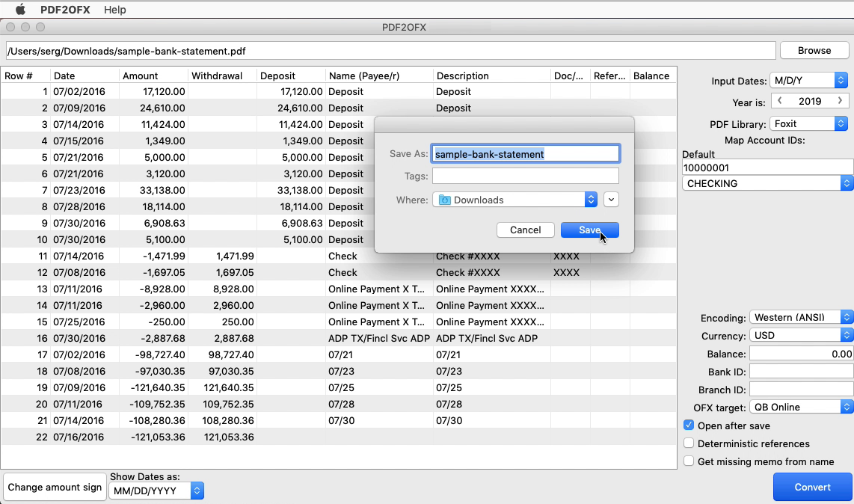Open the PDF2OFX application menu
The image size is (854, 504).
(65, 10)
